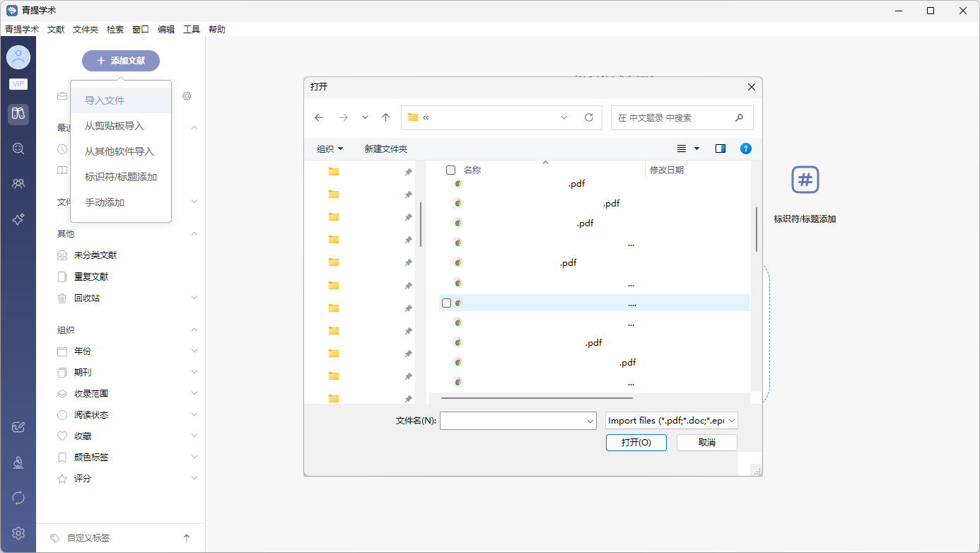Open the 组织 dropdown in dialog toolbar
This screenshot has width=980, height=553.
(x=329, y=149)
